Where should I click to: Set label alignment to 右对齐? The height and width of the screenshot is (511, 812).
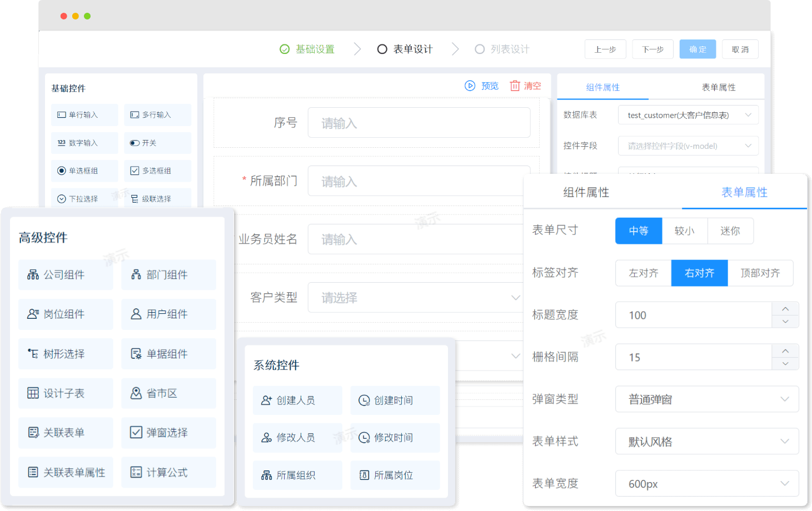(700, 273)
